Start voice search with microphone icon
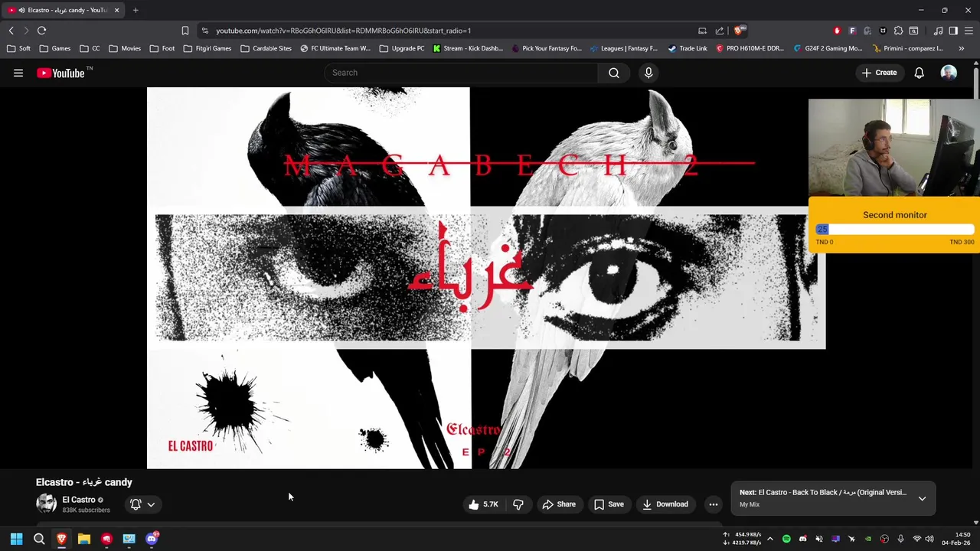 point(648,73)
